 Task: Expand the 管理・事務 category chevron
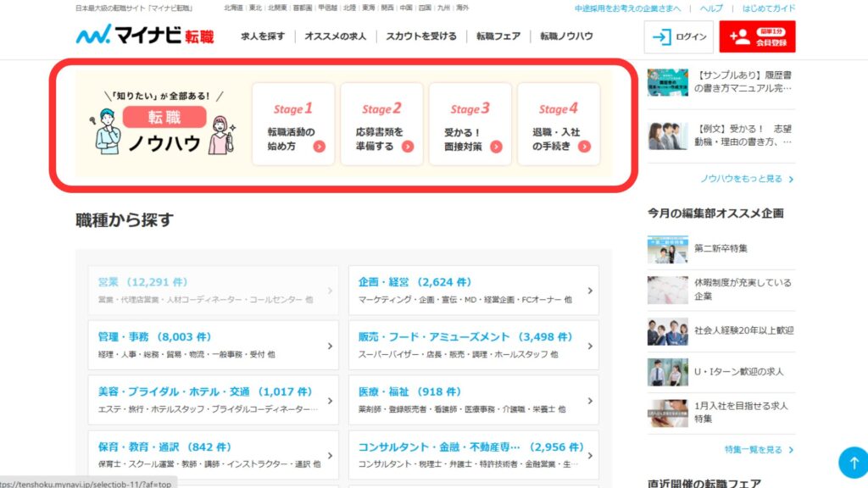click(329, 346)
